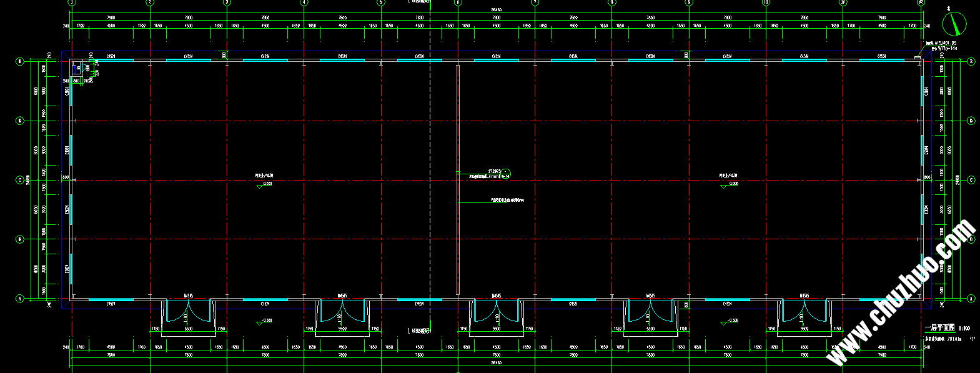Click axis bubble A on the left side
The image size is (980, 373).
19,299
